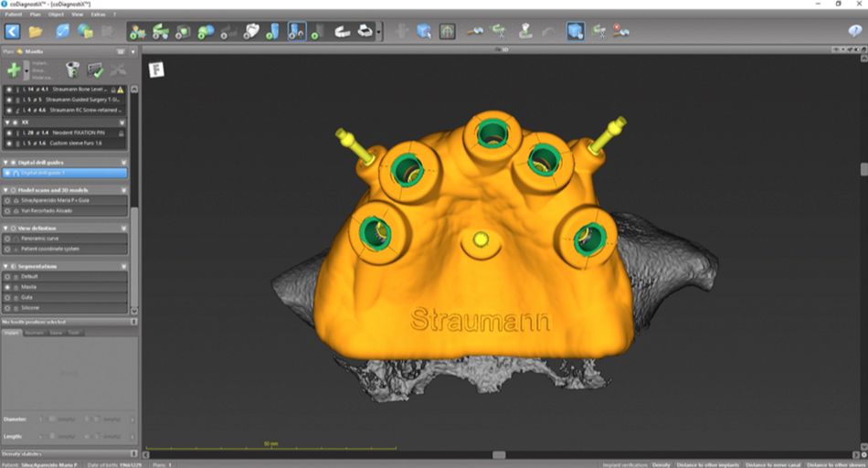Switch to the Abutment tab
The height and width of the screenshot is (468, 868).
pyautogui.click(x=35, y=333)
